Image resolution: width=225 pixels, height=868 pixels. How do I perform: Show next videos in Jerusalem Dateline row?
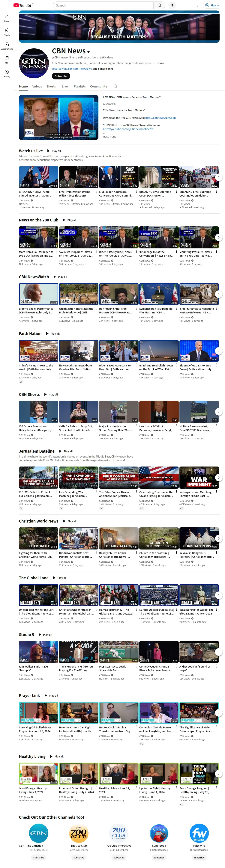(219, 478)
